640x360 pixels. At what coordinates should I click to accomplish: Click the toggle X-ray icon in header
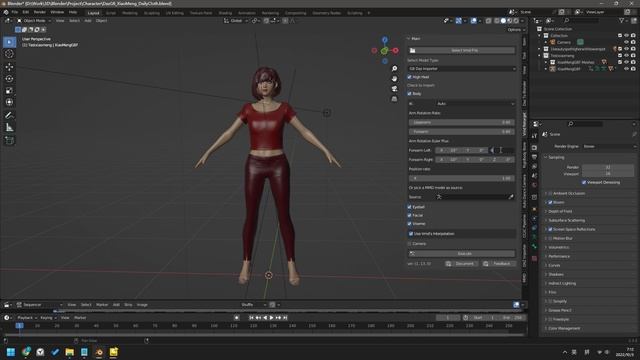point(489,20)
